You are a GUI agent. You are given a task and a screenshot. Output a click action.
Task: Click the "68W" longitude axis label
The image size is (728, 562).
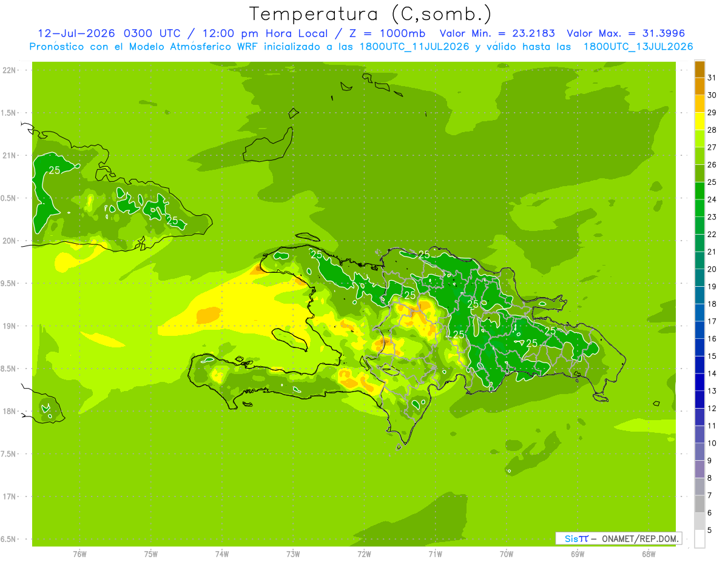(649, 554)
